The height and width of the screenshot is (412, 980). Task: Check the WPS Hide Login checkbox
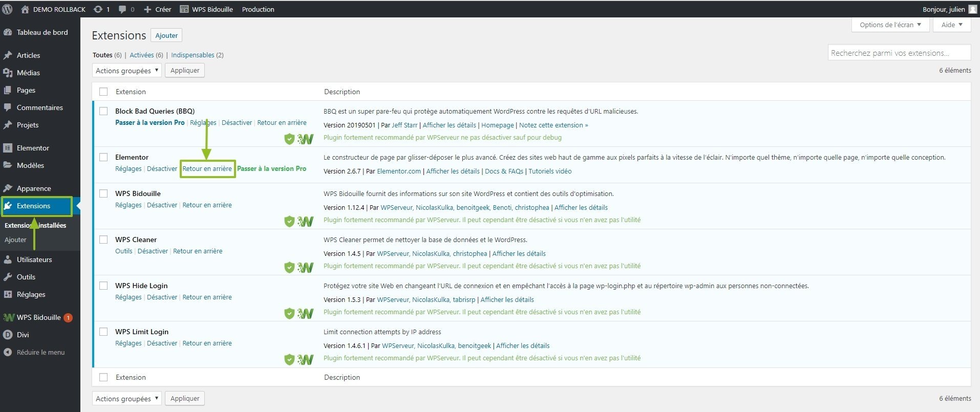click(103, 286)
